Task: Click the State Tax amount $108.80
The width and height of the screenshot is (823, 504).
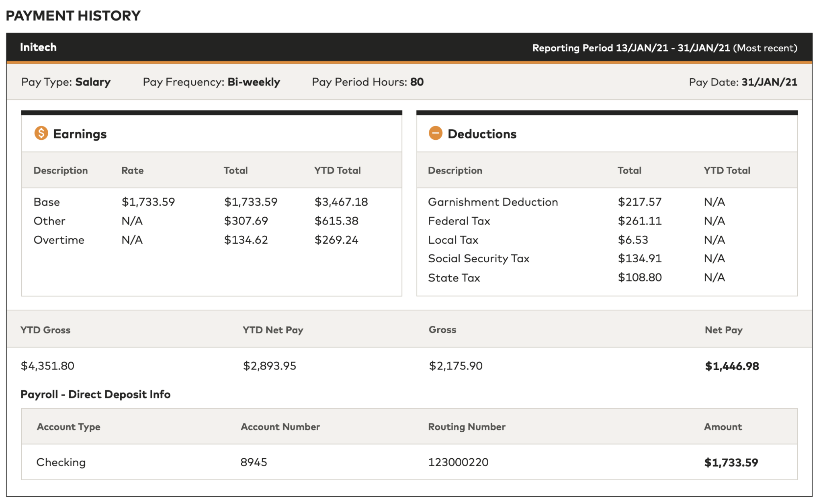Action: [x=639, y=278]
